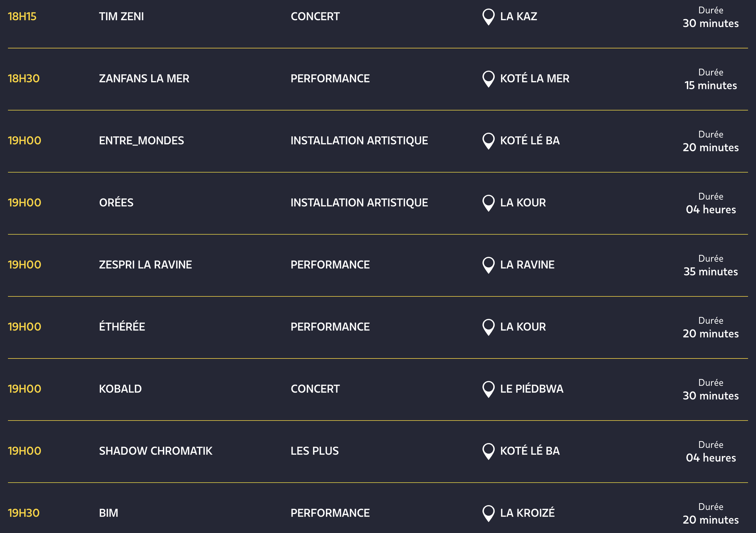Click the 18H15 start time
This screenshot has width=756, height=533.
pos(22,16)
